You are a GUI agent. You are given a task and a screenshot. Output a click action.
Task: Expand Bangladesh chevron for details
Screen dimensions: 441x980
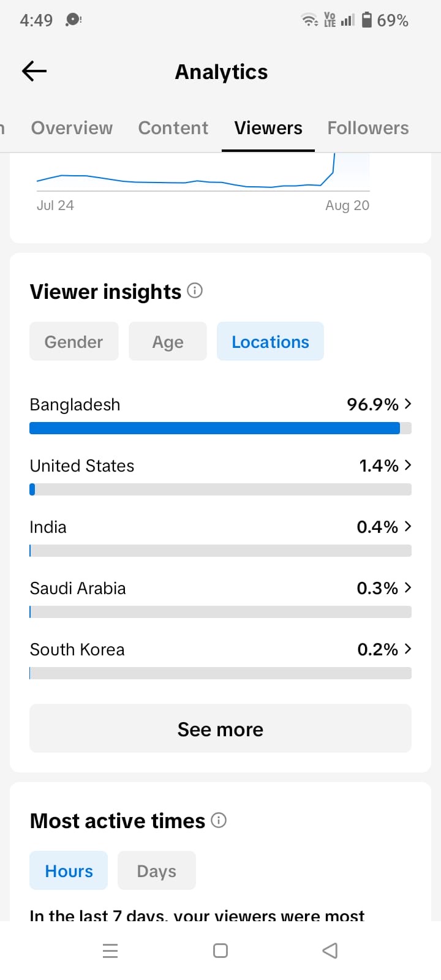pyautogui.click(x=408, y=404)
